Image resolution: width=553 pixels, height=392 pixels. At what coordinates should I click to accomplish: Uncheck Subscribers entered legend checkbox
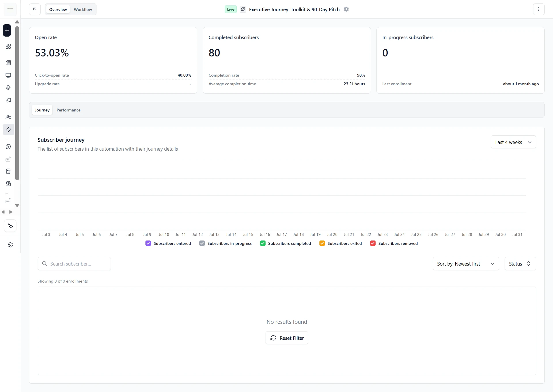[x=148, y=243]
